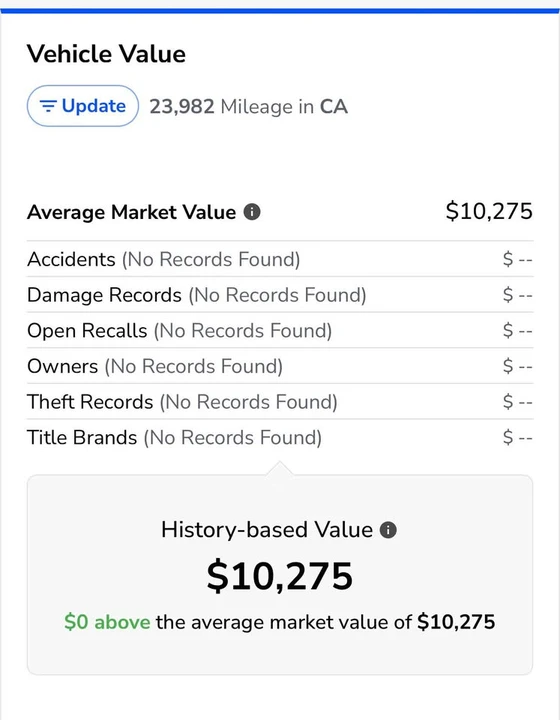Open Average Market Value info icon
This screenshot has width=560, height=720.
(x=252, y=212)
